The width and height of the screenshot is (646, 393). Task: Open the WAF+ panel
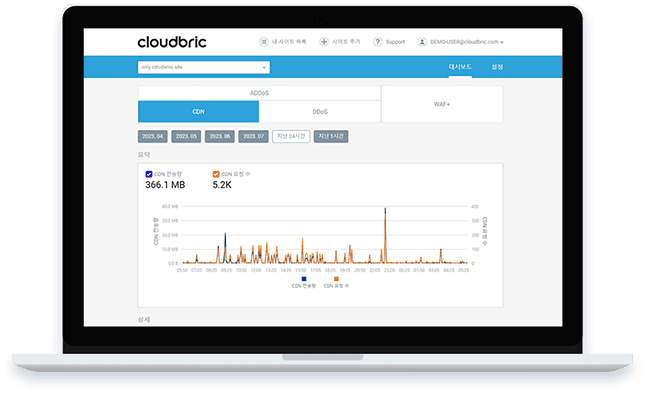[x=442, y=104]
